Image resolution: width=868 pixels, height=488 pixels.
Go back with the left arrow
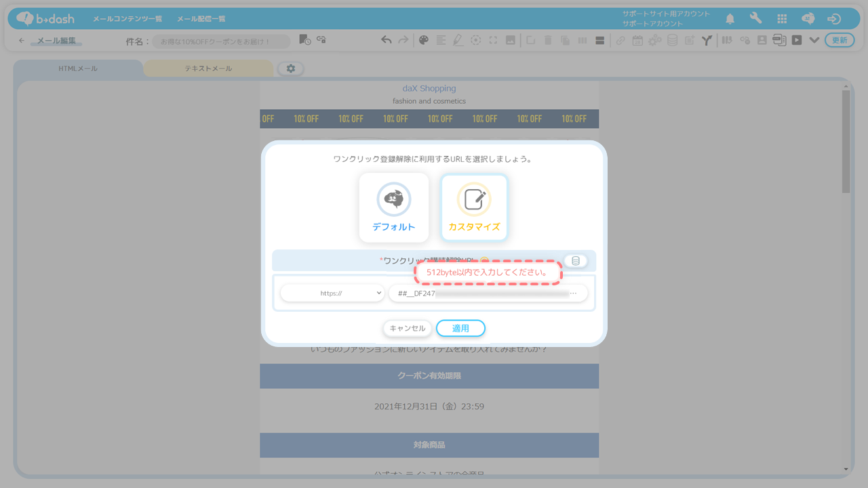coord(22,41)
